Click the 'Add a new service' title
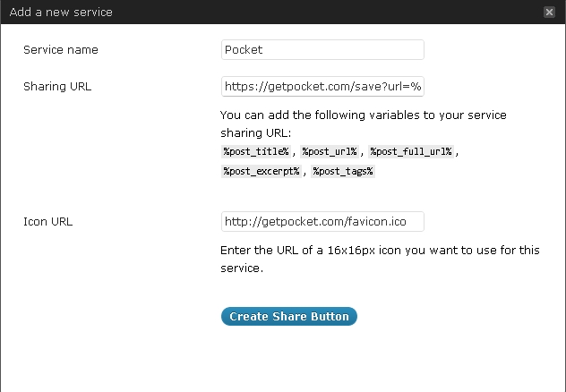 (61, 12)
